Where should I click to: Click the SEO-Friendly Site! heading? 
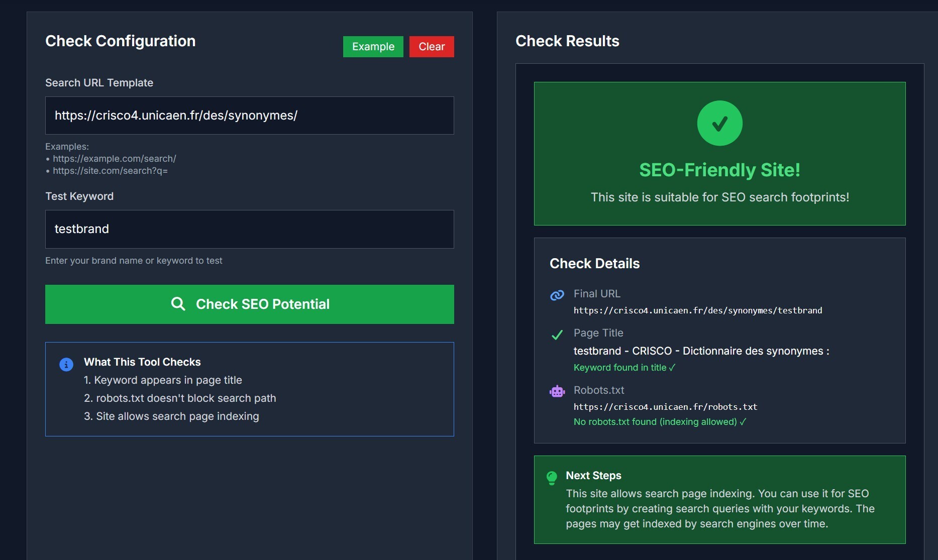pyautogui.click(x=719, y=170)
